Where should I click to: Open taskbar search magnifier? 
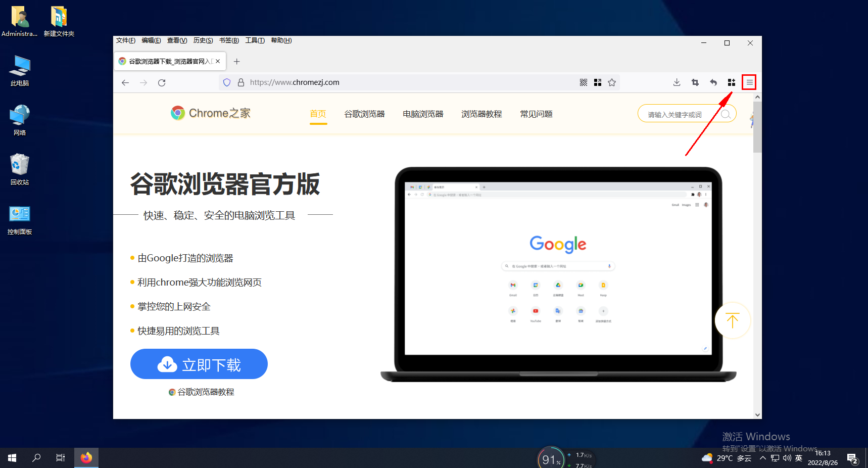[36, 458]
